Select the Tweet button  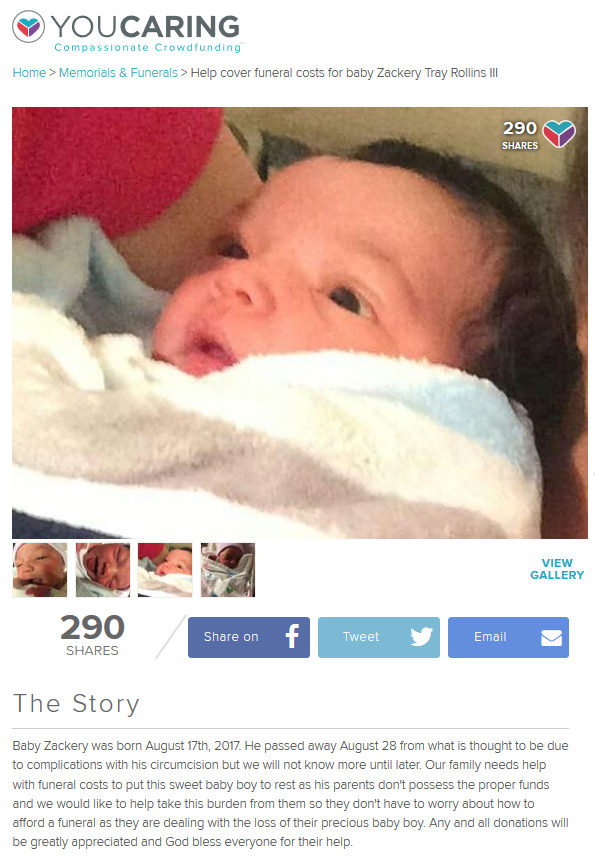point(379,637)
